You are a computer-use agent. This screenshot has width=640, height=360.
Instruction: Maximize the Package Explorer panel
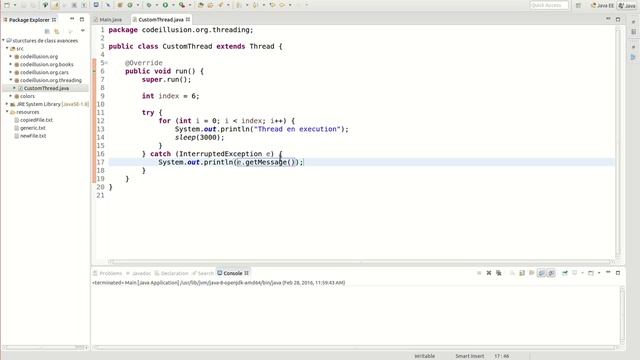point(82,19)
